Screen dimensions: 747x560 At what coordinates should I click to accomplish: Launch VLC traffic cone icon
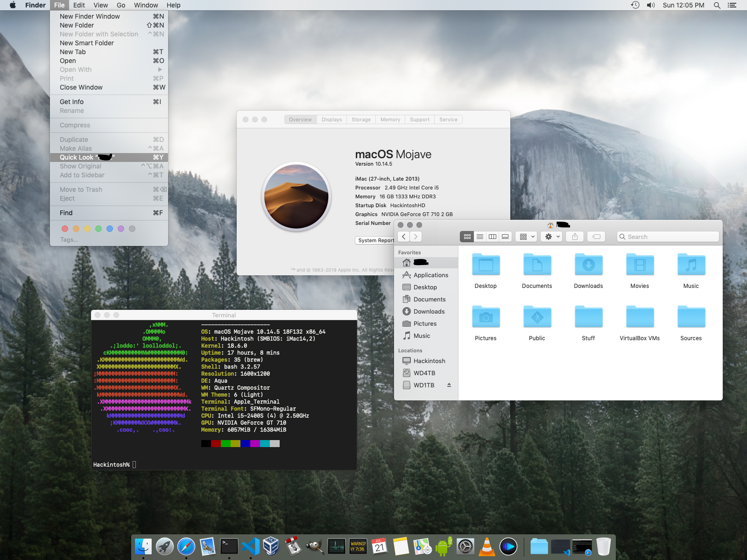point(487,546)
